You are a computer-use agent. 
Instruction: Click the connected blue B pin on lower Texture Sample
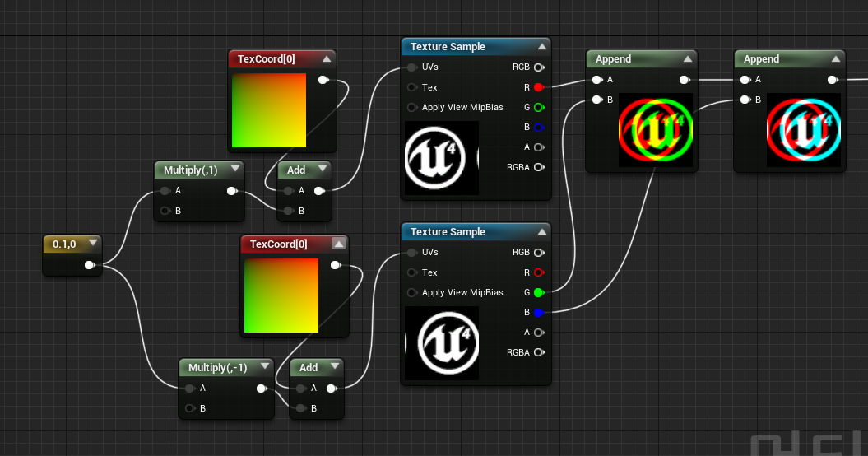coord(539,313)
